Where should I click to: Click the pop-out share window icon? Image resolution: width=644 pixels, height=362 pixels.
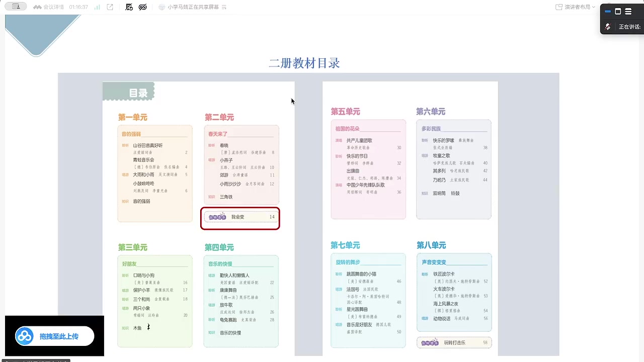(x=110, y=7)
